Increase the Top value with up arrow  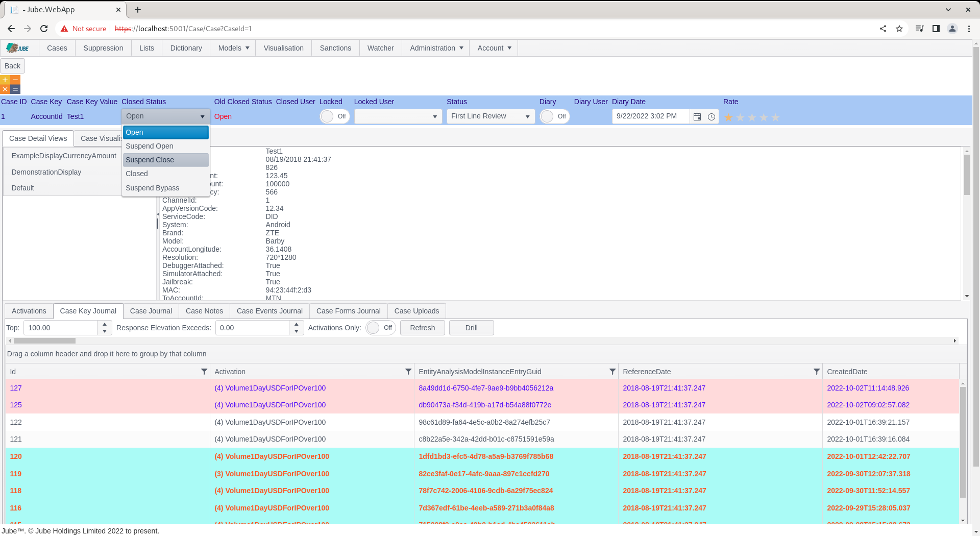pyautogui.click(x=105, y=324)
